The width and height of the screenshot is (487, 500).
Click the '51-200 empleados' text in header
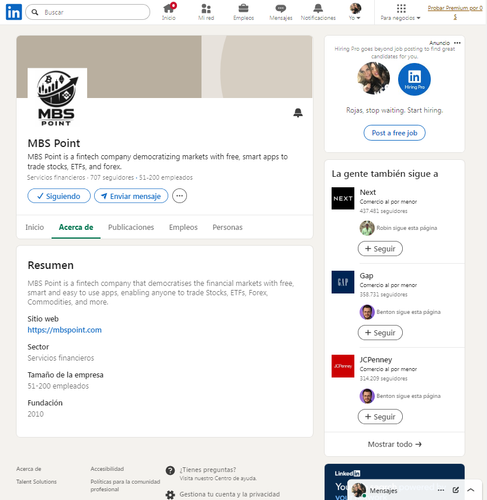click(166, 178)
